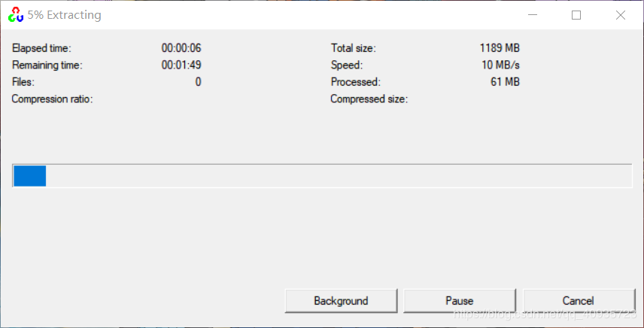The width and height of the screenshot is (644, 328).
Task: Select the Elapsed time label
Action: pyautogui.click(x=41, y=48)
